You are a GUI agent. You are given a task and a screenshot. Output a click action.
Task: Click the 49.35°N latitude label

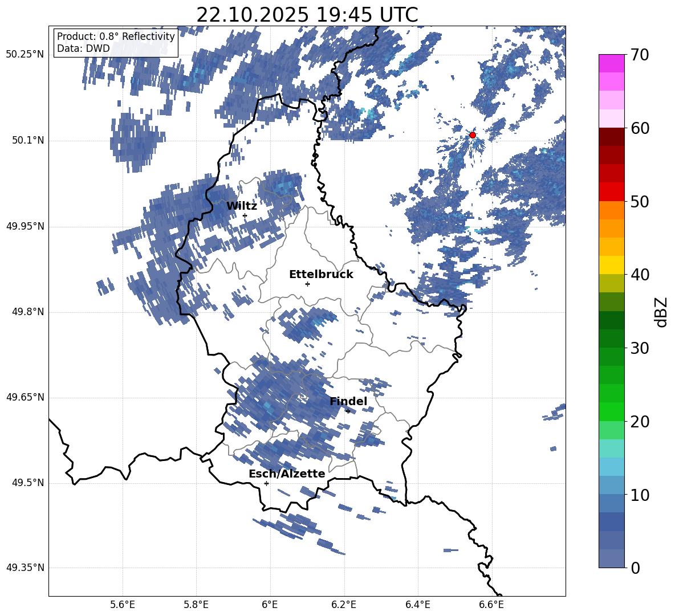click(x=25, y=568)
